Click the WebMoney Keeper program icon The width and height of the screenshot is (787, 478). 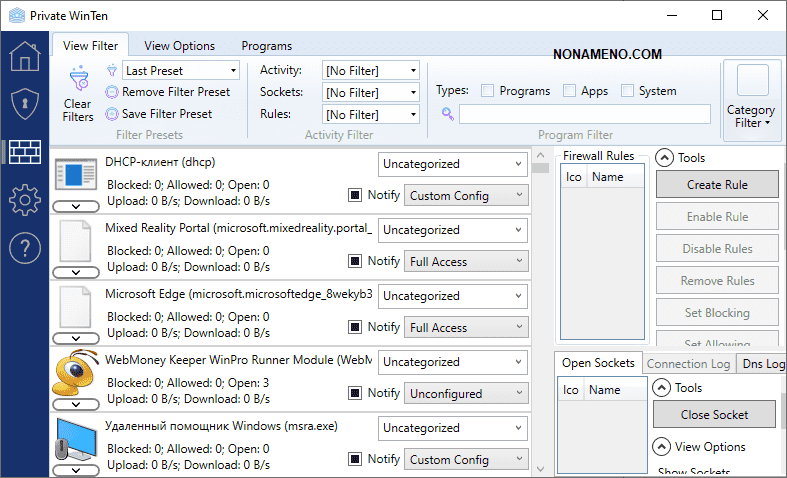(75, 377)
